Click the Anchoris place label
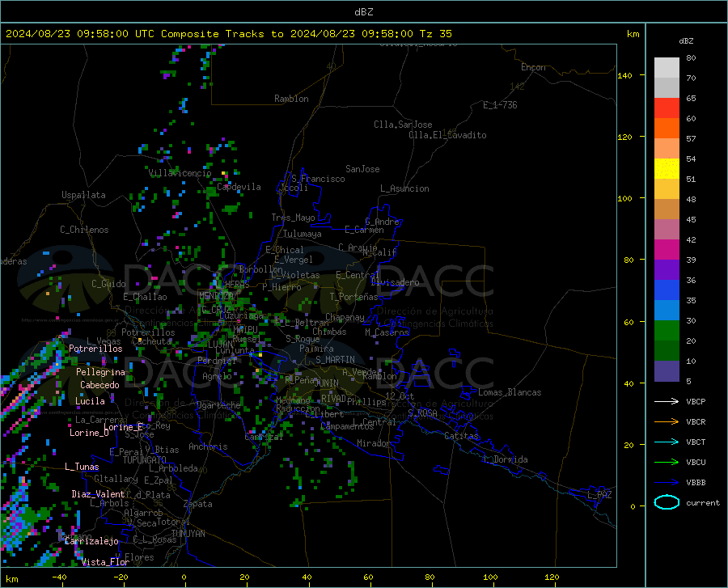This screenshot has height=588, width=728. 208,446
